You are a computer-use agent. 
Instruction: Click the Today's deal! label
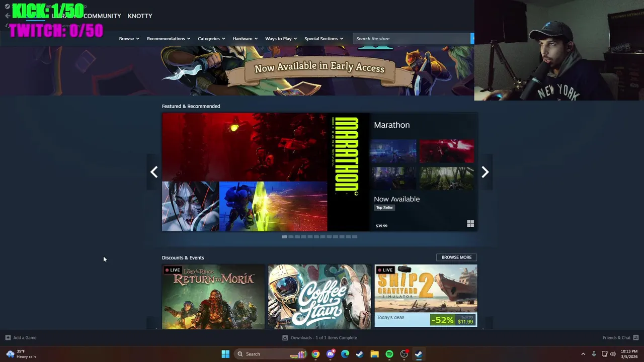390,318
